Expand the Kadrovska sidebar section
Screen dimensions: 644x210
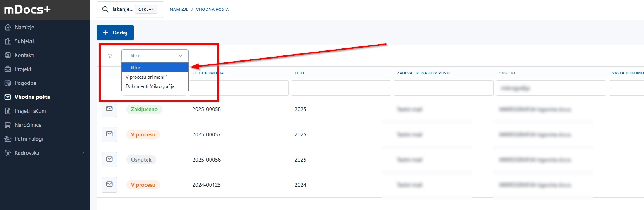[x=44, y=153]
